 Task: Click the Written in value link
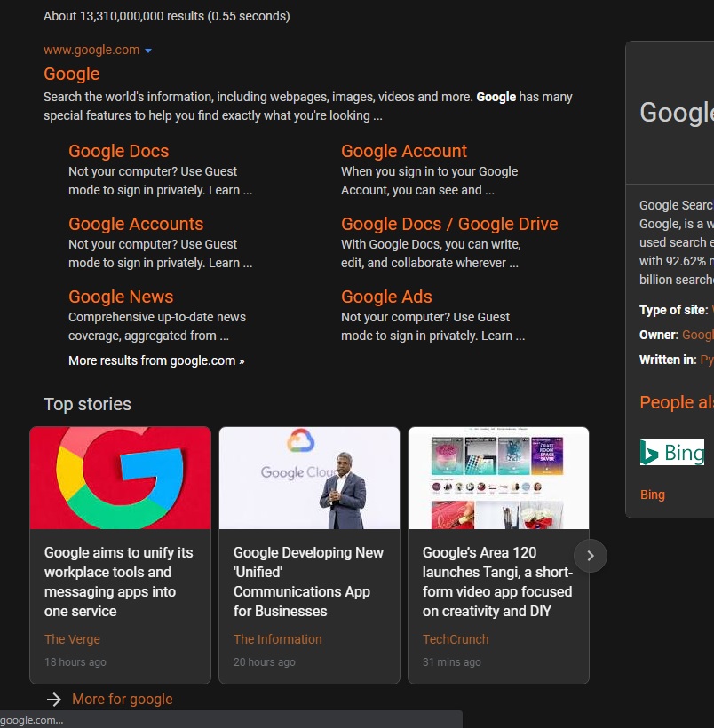[x=707, y=360]
